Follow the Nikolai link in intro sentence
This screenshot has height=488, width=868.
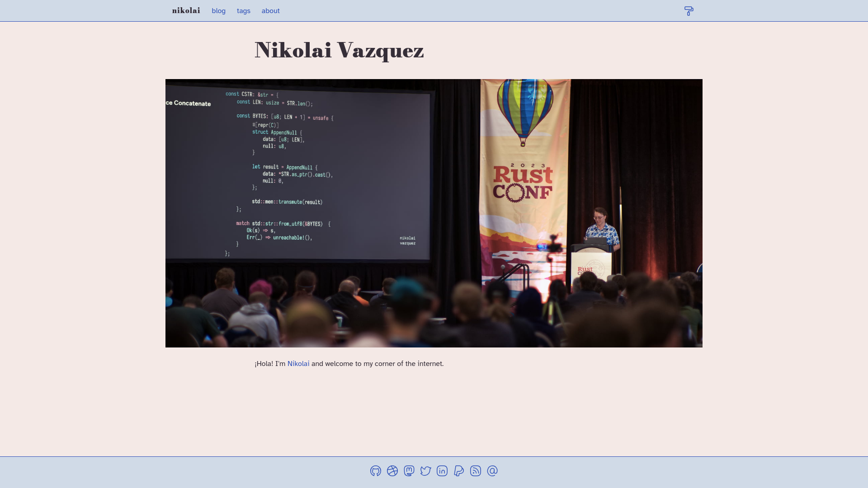click(x=298, y=364)
